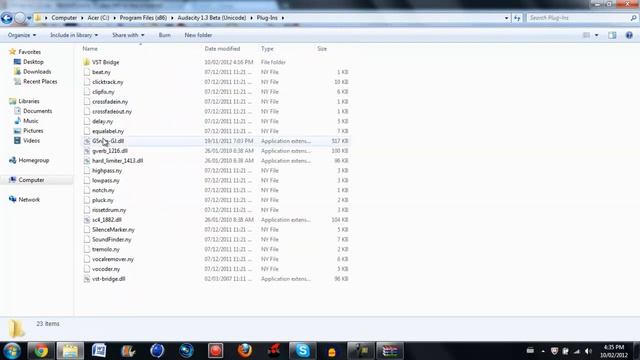The height and width of the screenshot is (360, 640).
Task: Open the Share with menu
Action: pyautogui.click(x=128, y=35)
